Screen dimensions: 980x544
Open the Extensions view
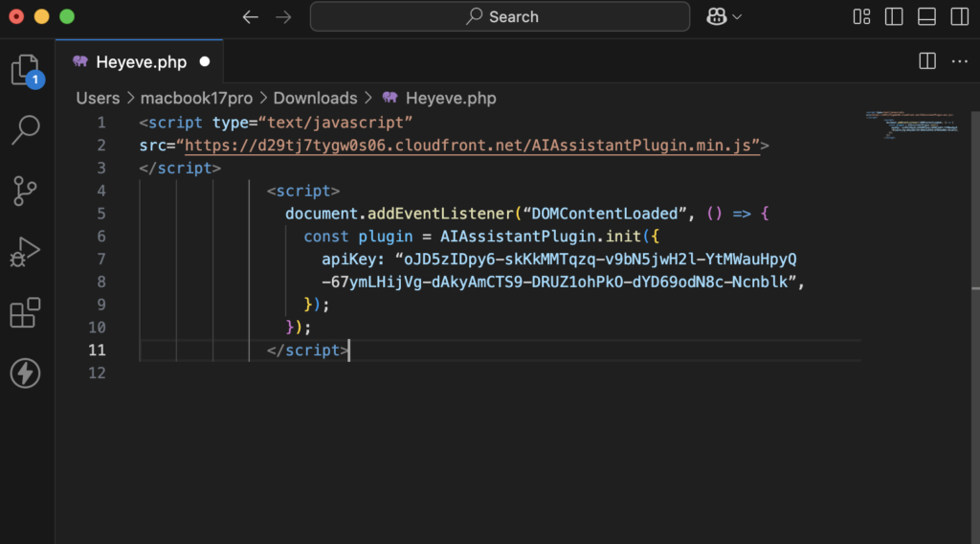click(25, 312)
